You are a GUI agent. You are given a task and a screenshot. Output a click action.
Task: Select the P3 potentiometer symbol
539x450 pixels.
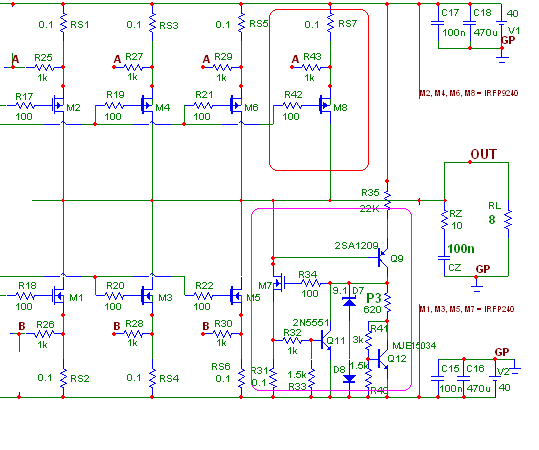coord(388,303)
